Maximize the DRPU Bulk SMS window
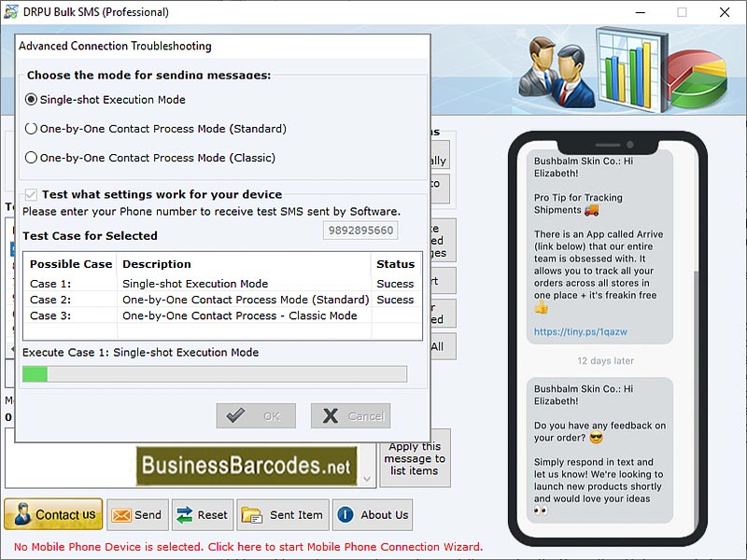Image resolution: width=747 pixels, height=560 pixels. coord(683,12)
